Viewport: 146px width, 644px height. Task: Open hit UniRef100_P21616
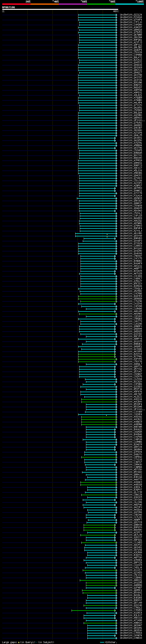point(131,17)
